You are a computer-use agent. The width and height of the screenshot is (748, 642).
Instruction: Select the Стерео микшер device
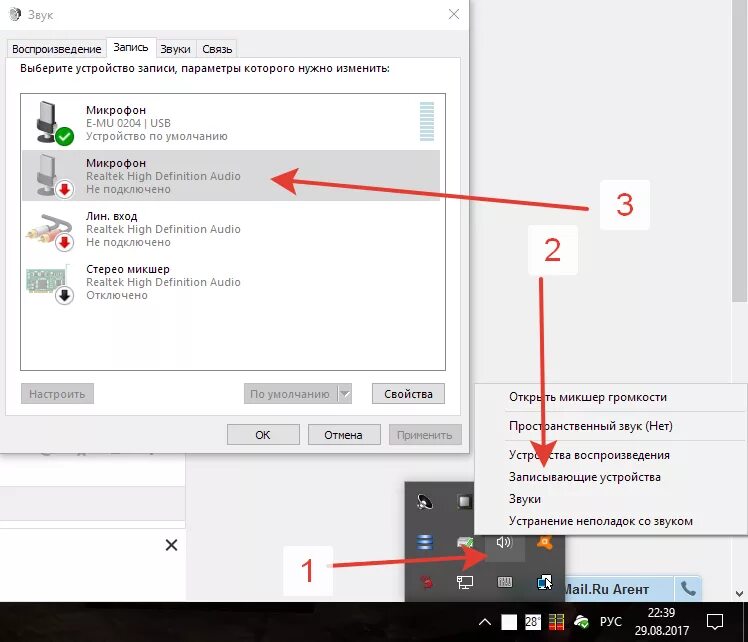click(231, 282)
